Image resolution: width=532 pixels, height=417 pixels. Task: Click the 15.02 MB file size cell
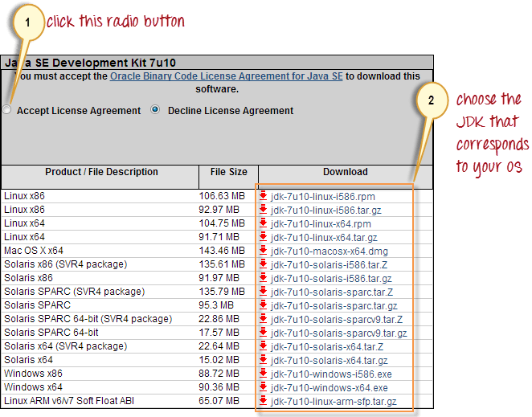(x=219, y=360)
